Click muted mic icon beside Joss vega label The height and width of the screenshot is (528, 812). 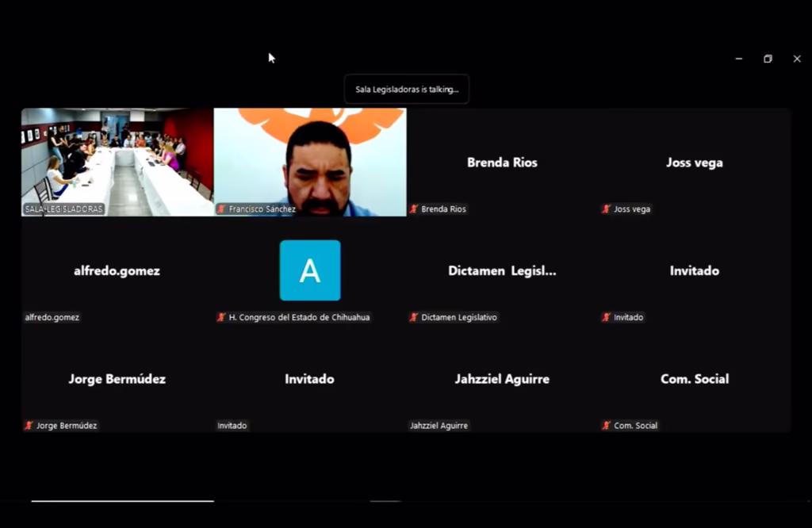pos(607,209)
